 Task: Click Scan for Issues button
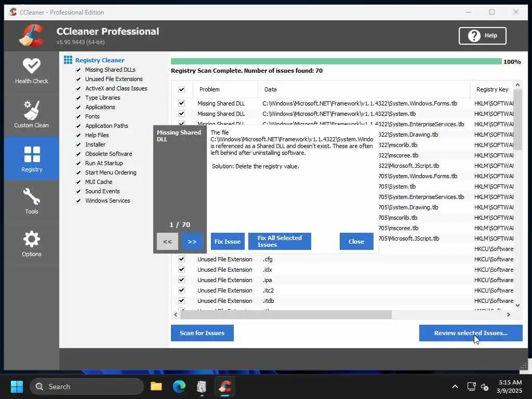click(x=202, y=333)
